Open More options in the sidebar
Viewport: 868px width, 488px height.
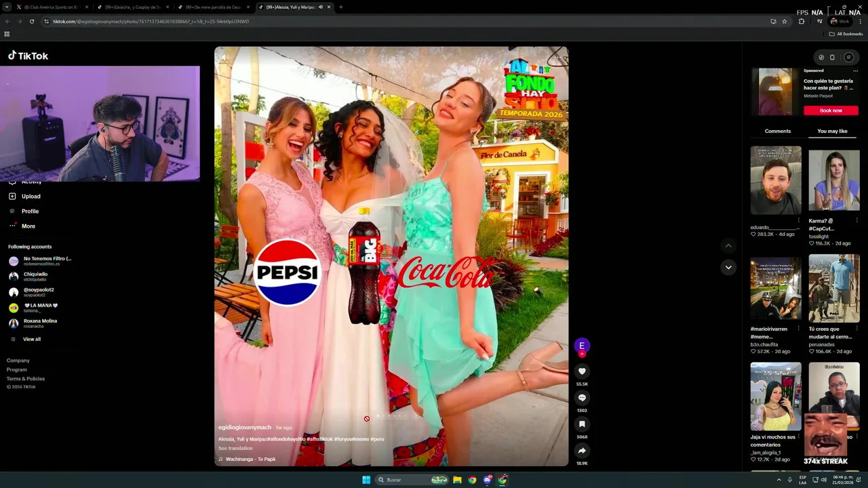tap(28, 226)
